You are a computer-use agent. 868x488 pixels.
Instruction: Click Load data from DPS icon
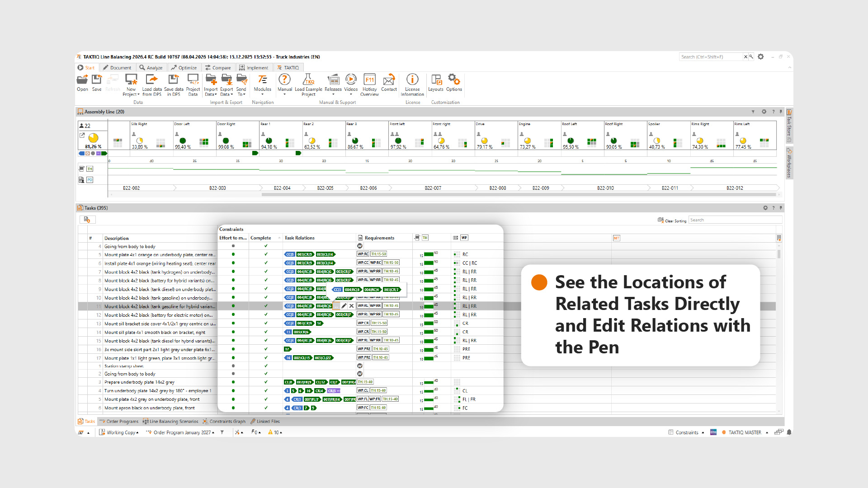click(152, 80)
